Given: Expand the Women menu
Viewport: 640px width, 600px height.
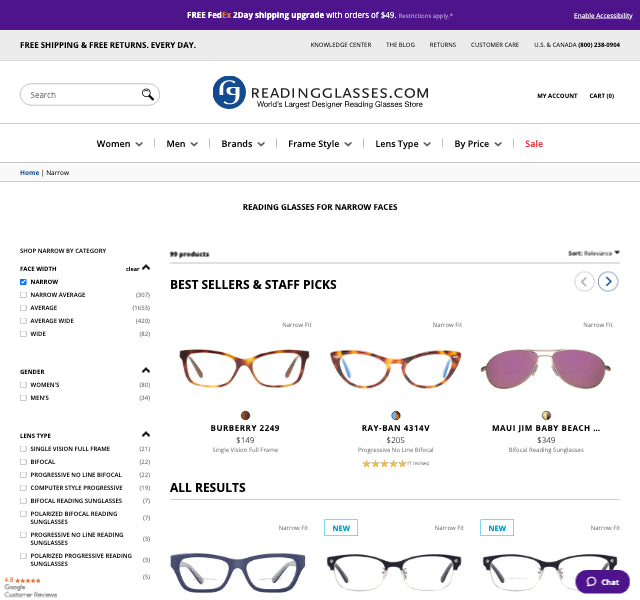Looking at the screenshot, I should point(120,144).
